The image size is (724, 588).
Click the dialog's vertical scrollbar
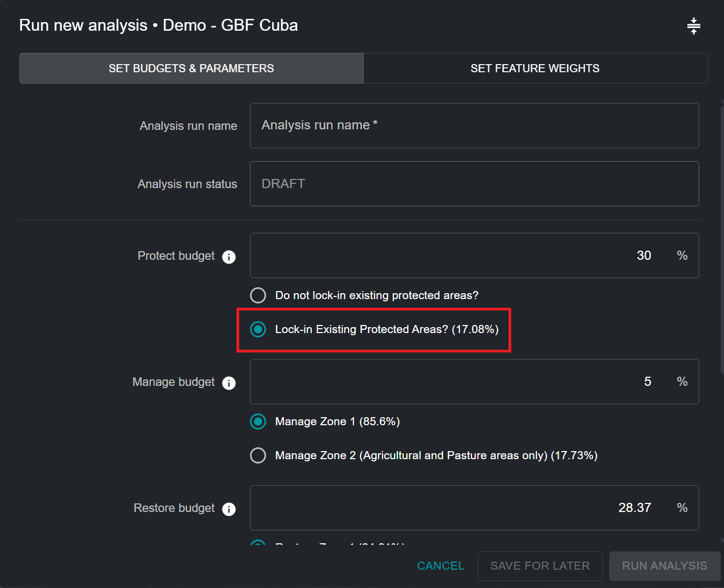point(722,237)
